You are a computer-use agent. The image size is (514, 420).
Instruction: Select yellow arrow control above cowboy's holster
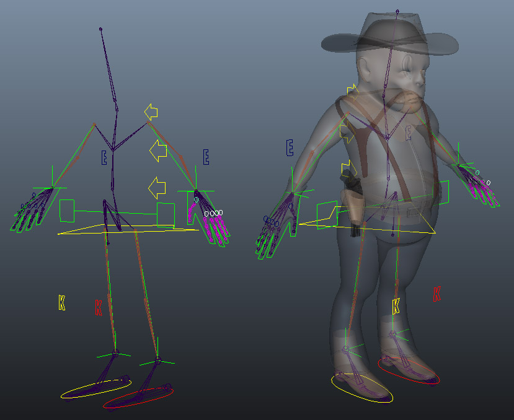350,171
